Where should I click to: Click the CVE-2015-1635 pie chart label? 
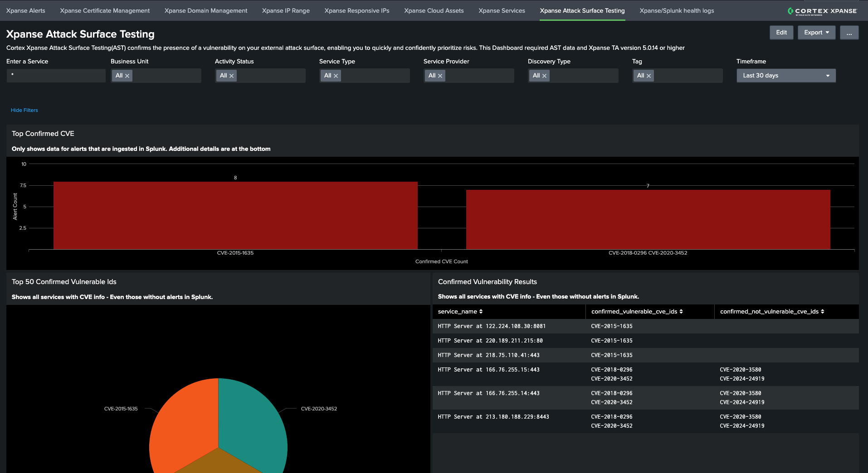pos(121,409)
